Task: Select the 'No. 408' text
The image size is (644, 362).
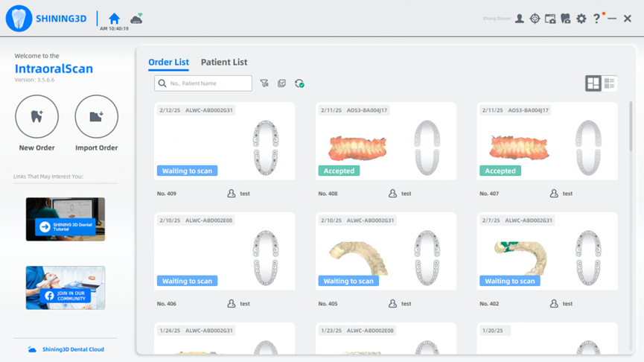Action: click(328, 194)
